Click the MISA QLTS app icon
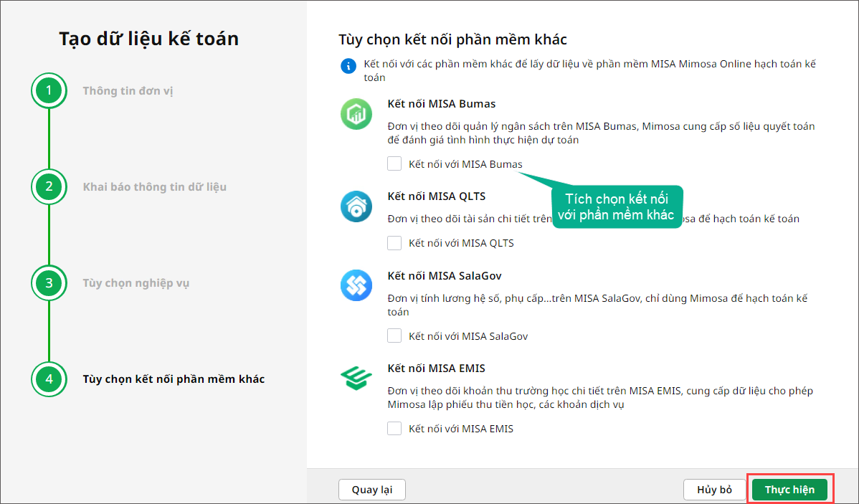The height and width of the screenshot is (504, 859). (356, 207)
